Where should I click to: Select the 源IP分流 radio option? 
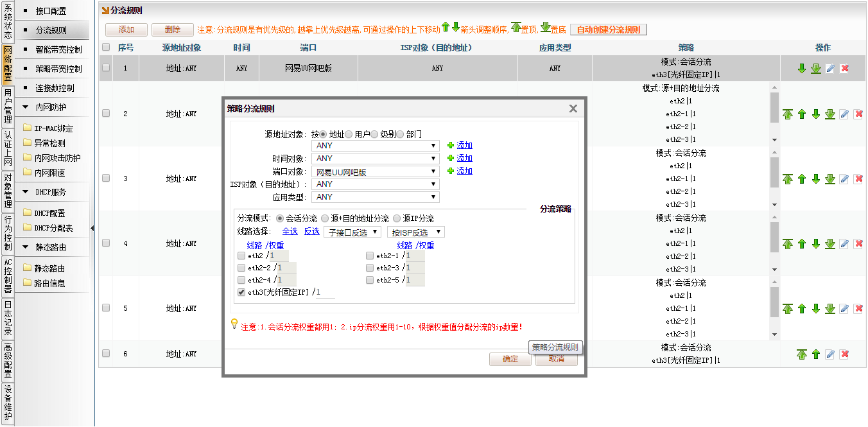pyautogui.click(x=397, y=219)
